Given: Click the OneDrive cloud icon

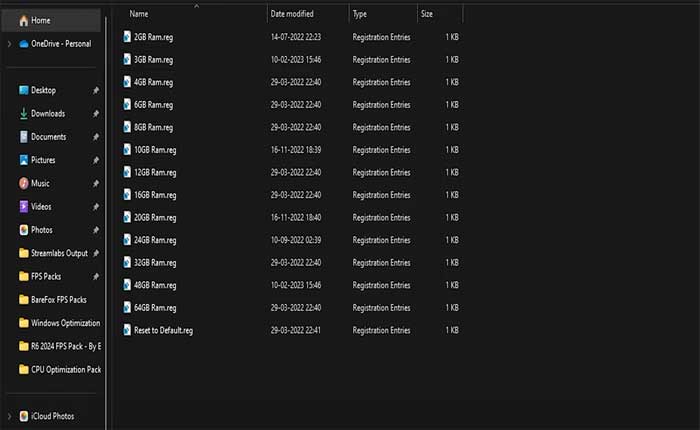Looking at the screenshot, I should pyautogui.click(x=23, y=43).
